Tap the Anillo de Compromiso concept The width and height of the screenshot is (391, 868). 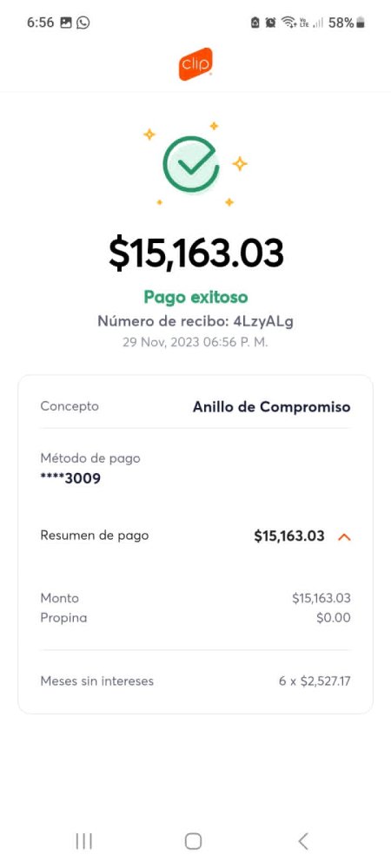[271, 407]
